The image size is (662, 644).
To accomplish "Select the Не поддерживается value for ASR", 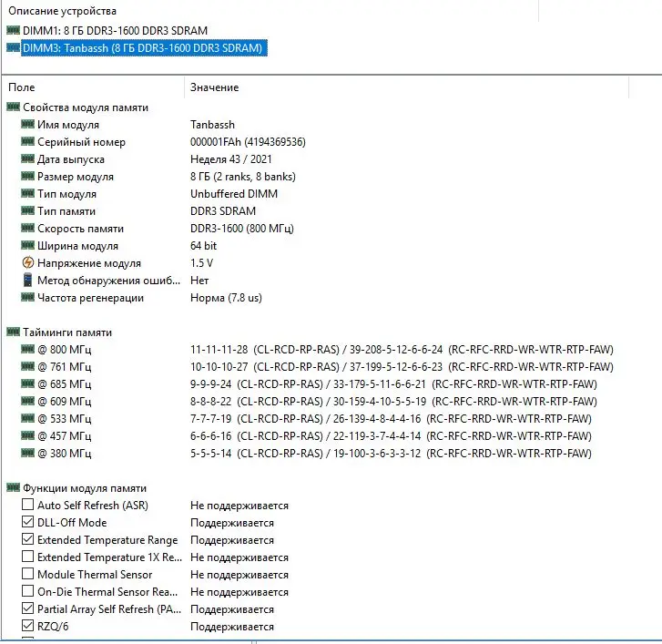I will (239, 506).
